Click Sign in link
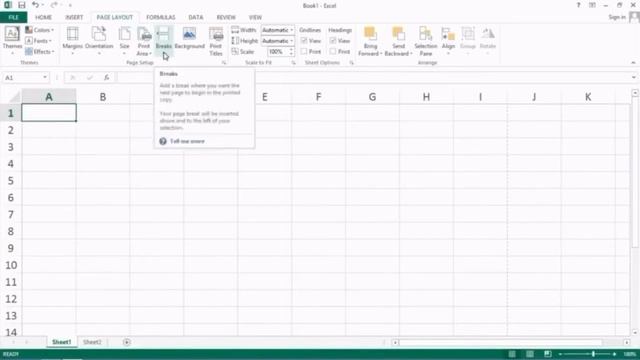The height and width of the screenshot is (360, 640). tap(617, 17)
